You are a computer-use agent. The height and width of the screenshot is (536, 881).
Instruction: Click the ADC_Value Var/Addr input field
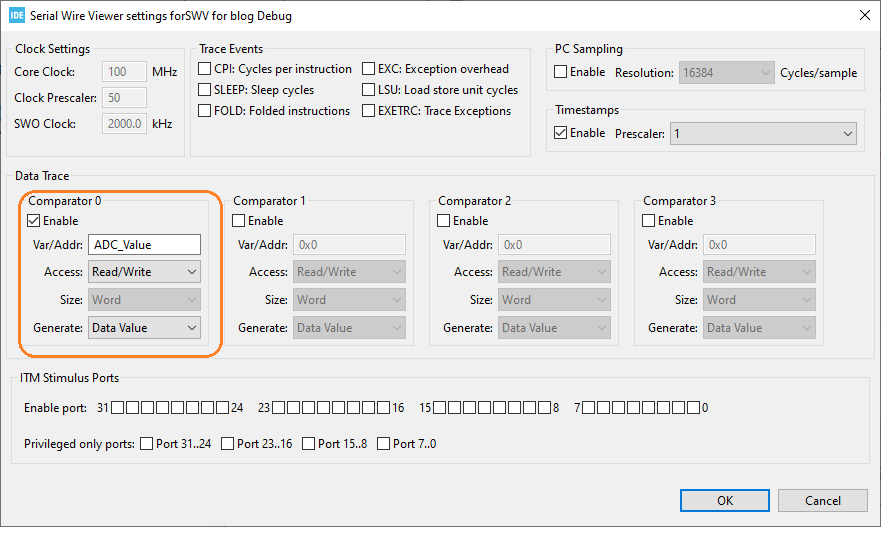point(144,244)
